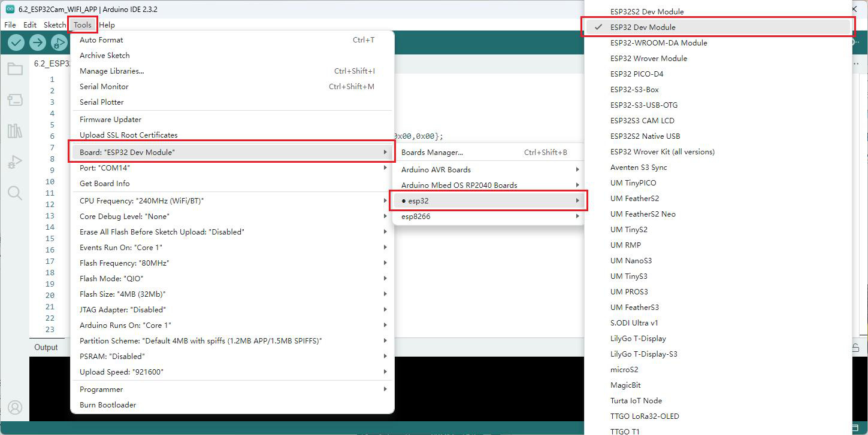Choose Manage Libraries... menu entry
Screen dimensions: 868x435
click(232, 71)
